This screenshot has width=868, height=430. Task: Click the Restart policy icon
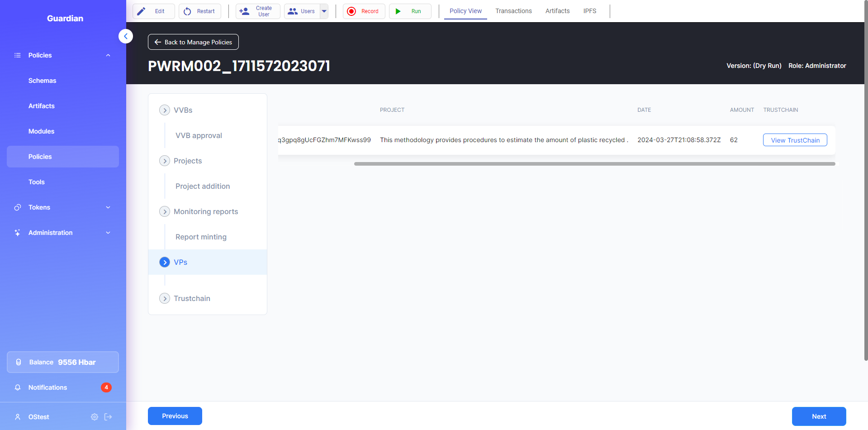click(187, 11)
